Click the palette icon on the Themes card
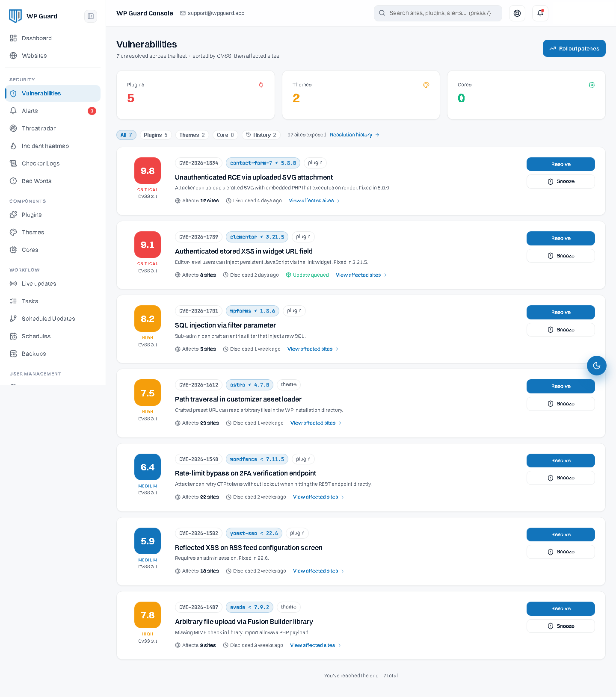The width and height of the screenshot is (616, 697). click(x=426, y=85)
